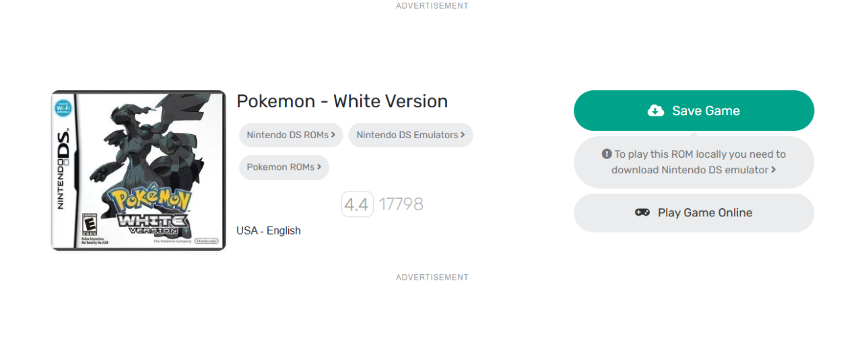Click the 17798 vote count

click(401, 204)
